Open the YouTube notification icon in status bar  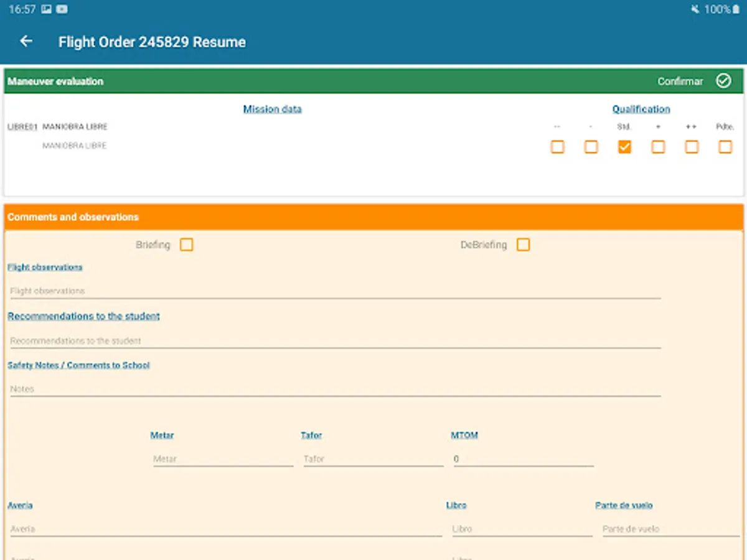click(62, 9)
